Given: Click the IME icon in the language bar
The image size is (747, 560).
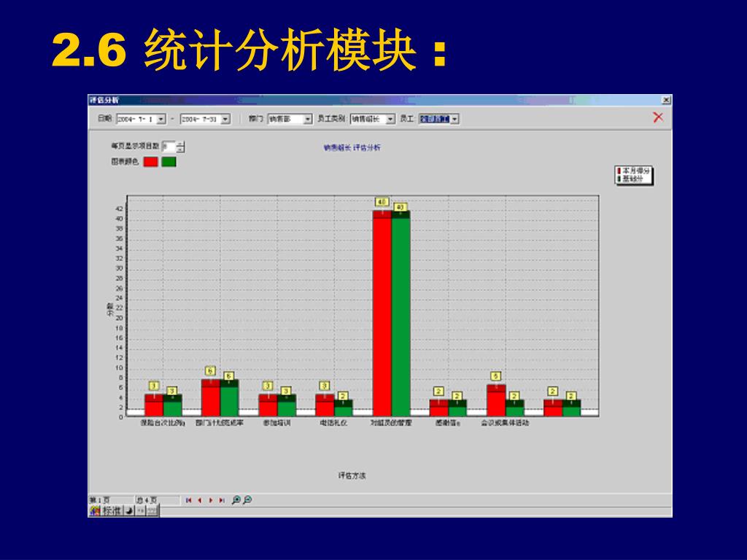Looking at the screenshot, I should pyautogui.click(x=95, y=511).
